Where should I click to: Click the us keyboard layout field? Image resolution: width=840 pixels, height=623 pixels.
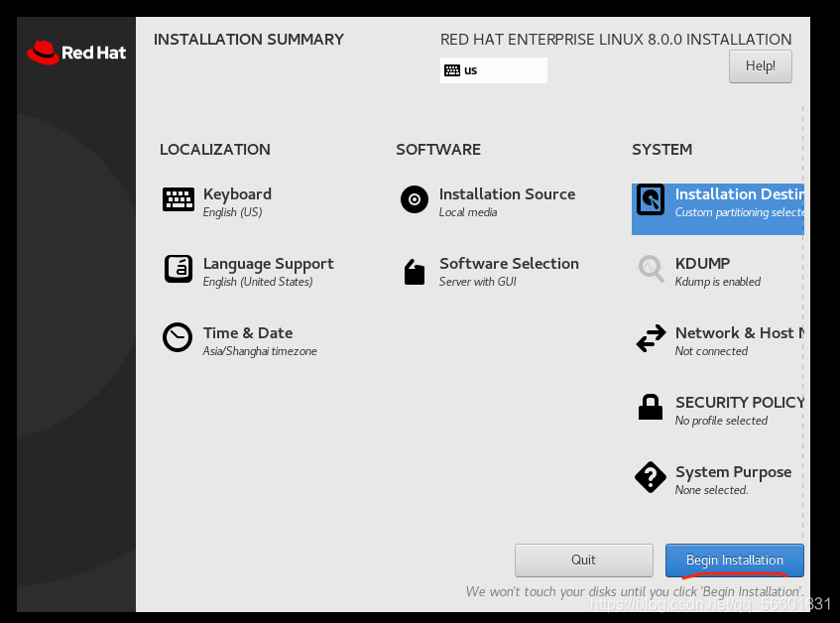click(x=494, y=70)
